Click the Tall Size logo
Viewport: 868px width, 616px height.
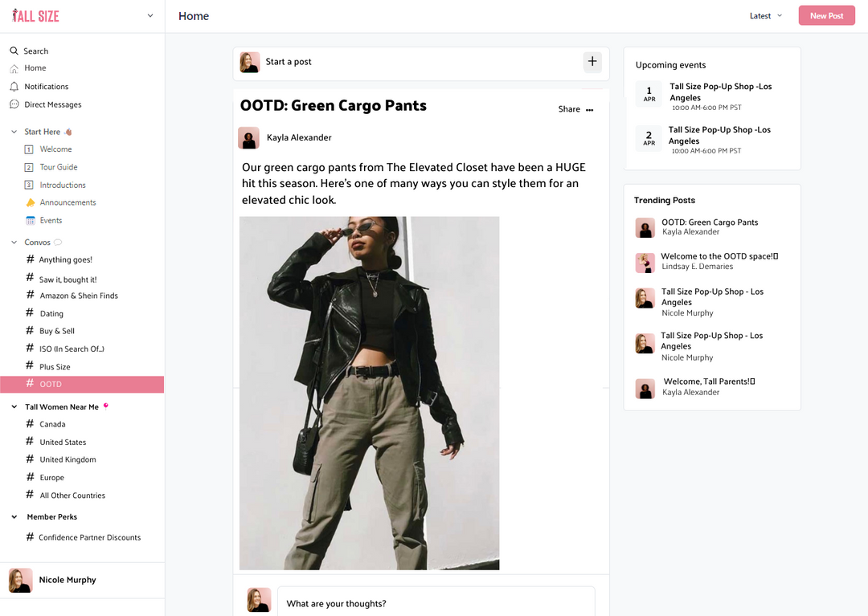pyautogui.click(x=35, y=16)
